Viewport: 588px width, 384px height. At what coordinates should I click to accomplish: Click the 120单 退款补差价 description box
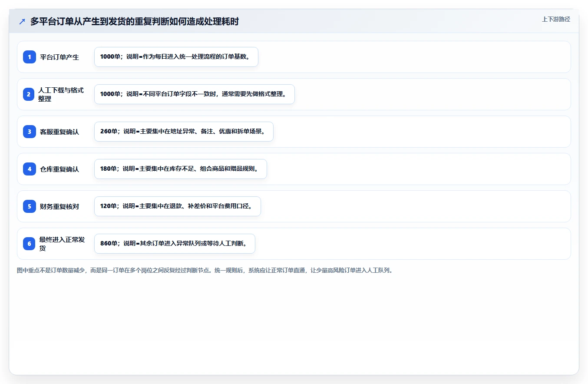coord(178,206)
